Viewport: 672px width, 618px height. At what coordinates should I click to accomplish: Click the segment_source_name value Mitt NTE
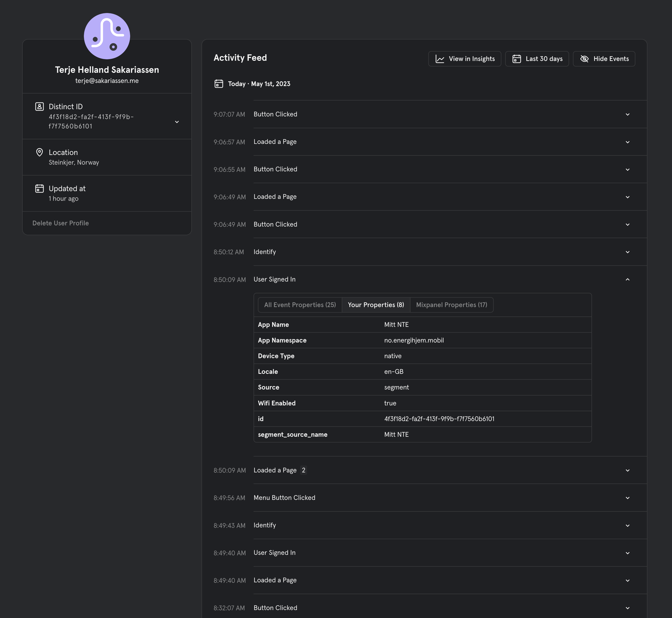[x=396, y=435]
